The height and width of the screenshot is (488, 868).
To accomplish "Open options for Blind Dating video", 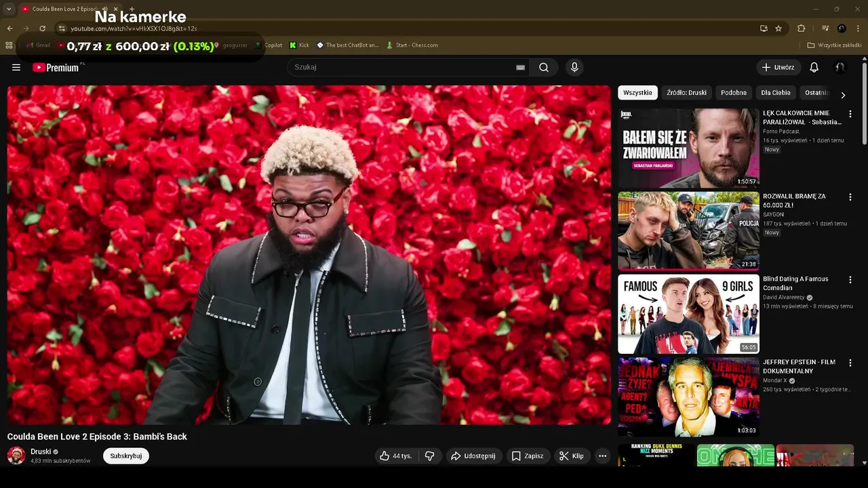I will coord(850,279).
